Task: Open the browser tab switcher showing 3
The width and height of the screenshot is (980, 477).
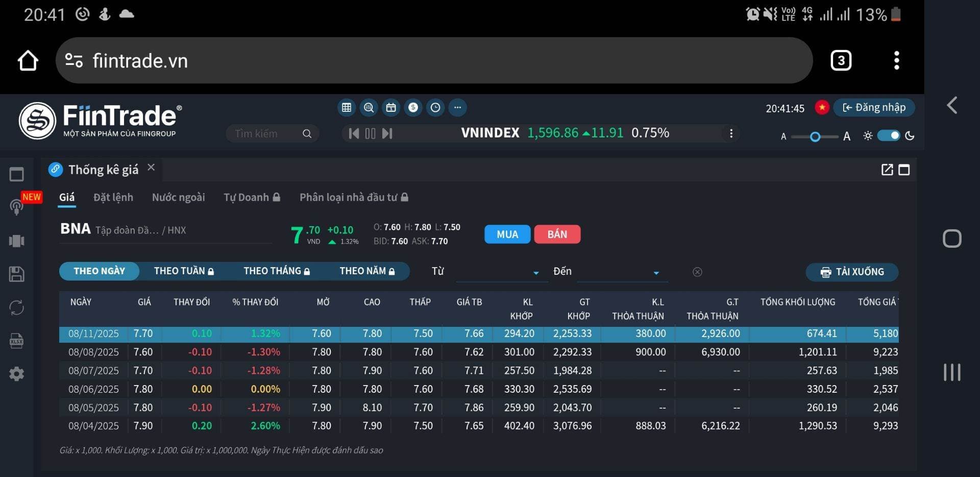Action: (x=841, y=60)
